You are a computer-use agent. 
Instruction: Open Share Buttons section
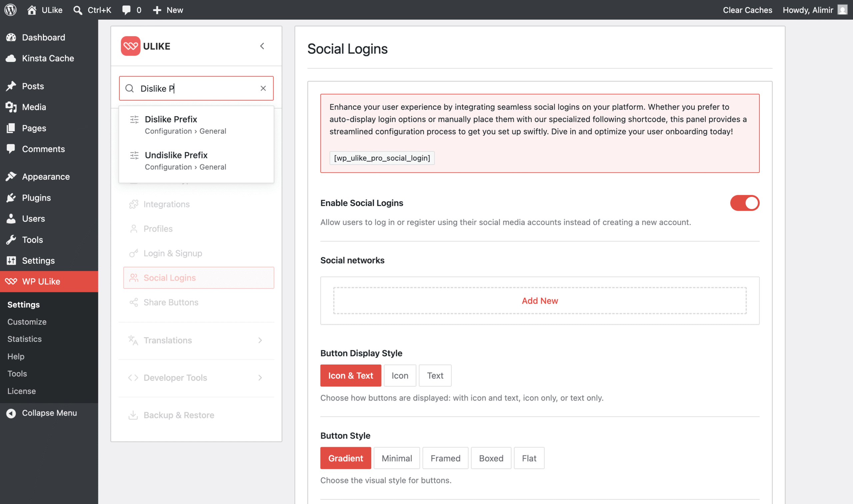(x=199, y=302)
